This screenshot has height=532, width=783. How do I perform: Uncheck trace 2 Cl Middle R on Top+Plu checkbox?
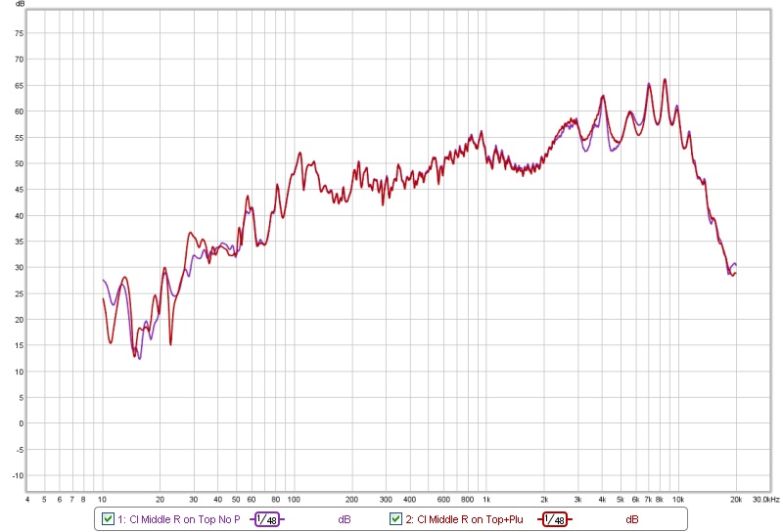coord(395,518)
